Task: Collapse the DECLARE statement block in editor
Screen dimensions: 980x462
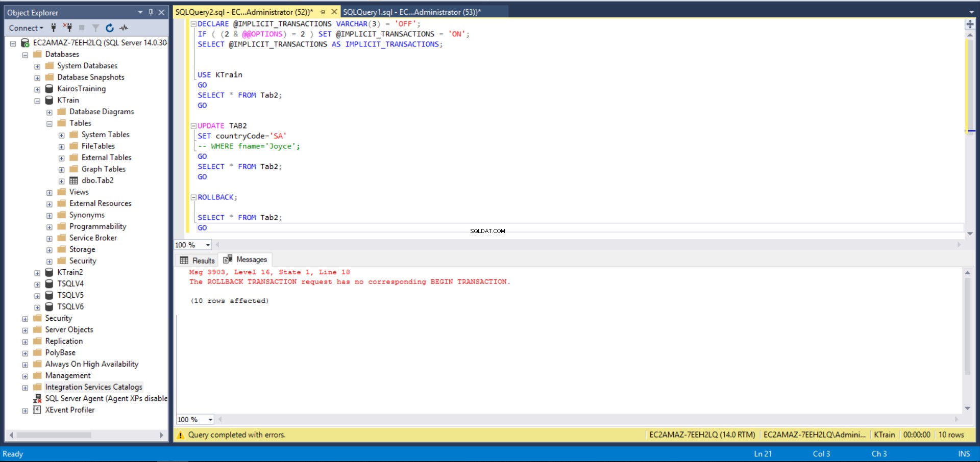Action: click(x=193, y=24)
